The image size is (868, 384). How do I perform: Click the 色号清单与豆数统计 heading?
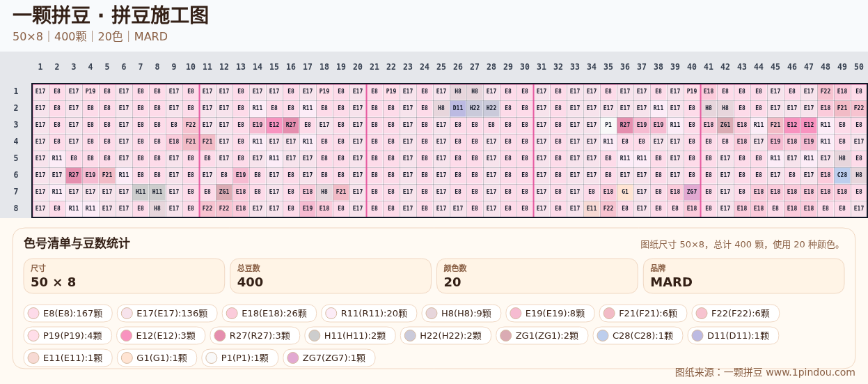pos(77,243)
